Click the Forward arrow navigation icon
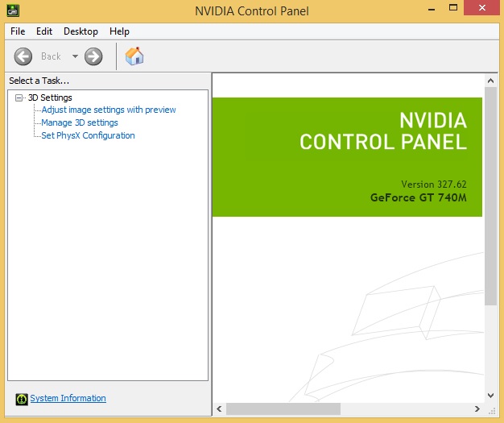Image resolution: width=504 pixels, height=423 pixels. [93, 56]
